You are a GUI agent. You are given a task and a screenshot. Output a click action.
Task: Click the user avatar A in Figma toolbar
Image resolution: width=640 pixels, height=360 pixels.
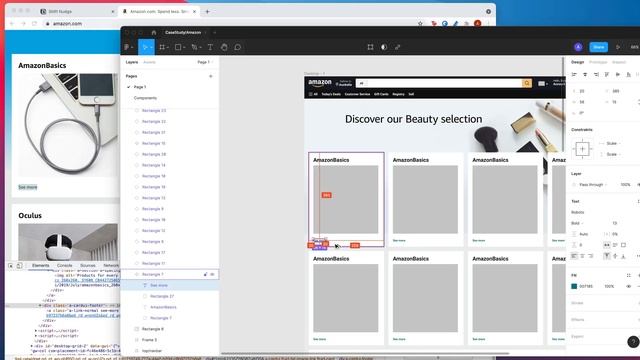pyautogui.click(x=578, y=47)
